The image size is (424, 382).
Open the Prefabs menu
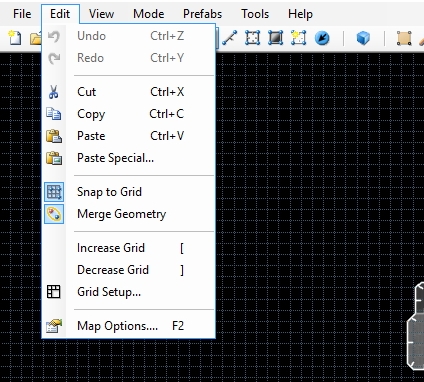(202, 14)
